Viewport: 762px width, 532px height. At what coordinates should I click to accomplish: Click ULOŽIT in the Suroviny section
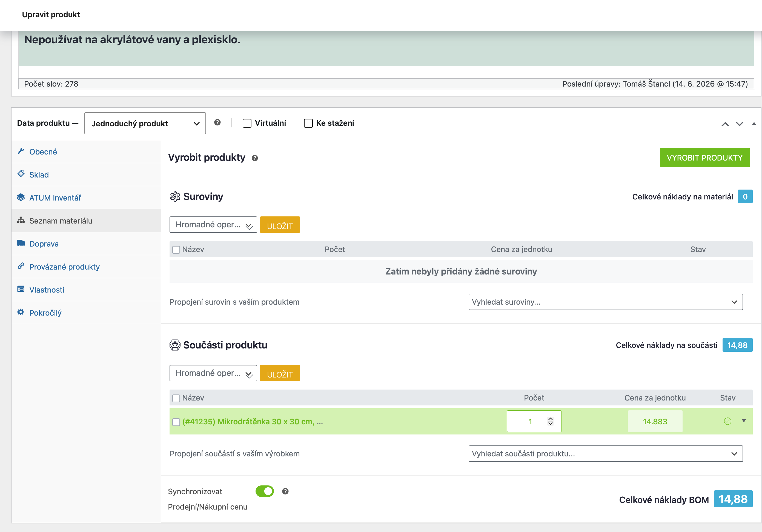280,225
